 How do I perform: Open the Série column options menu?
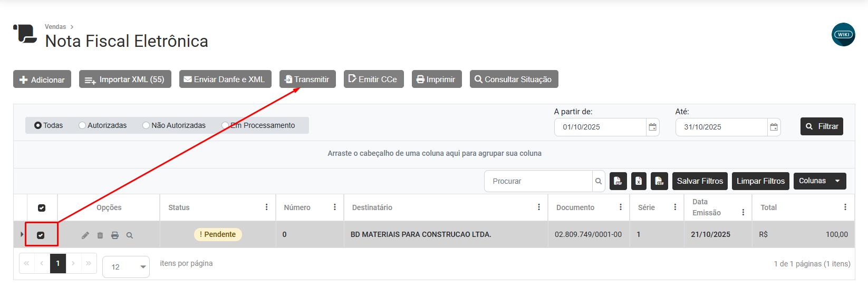coord(675,207)
